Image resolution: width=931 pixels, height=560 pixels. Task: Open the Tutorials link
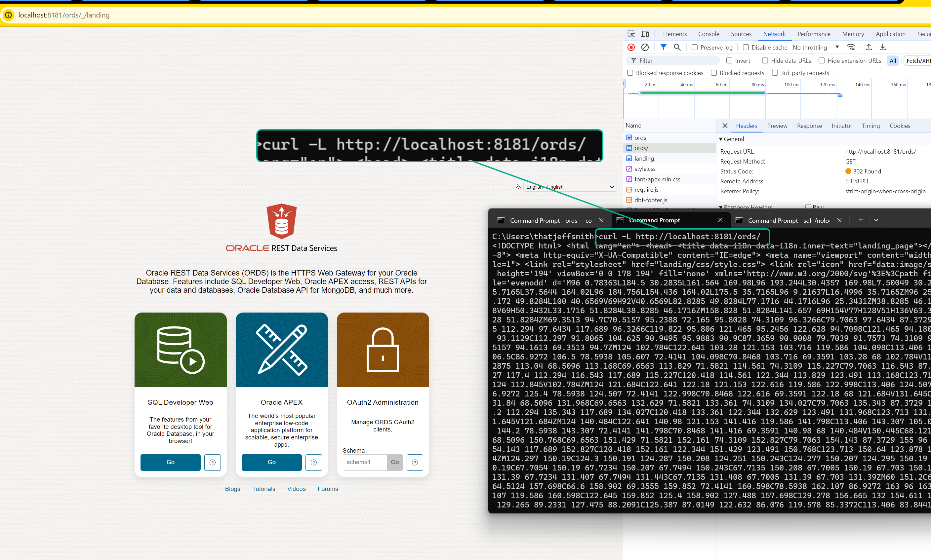tap(263, 489)
